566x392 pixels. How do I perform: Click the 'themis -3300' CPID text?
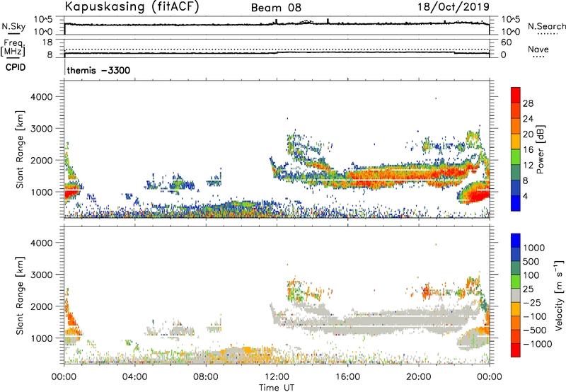coord(98,70)
